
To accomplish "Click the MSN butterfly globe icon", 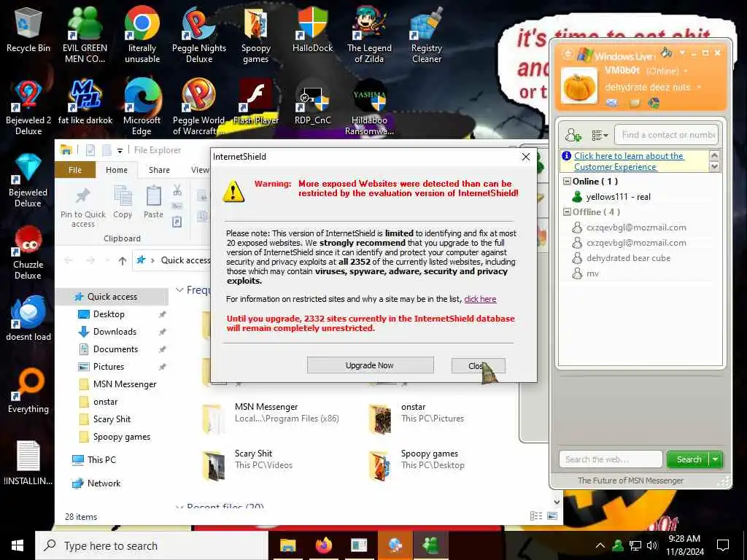I will [x=654, y=102].
